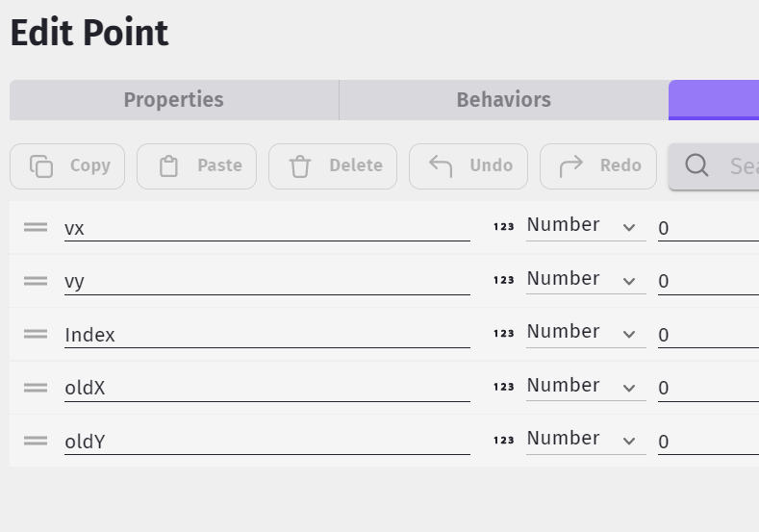
Task: Switch to the Properties tab
Action: 174,100
